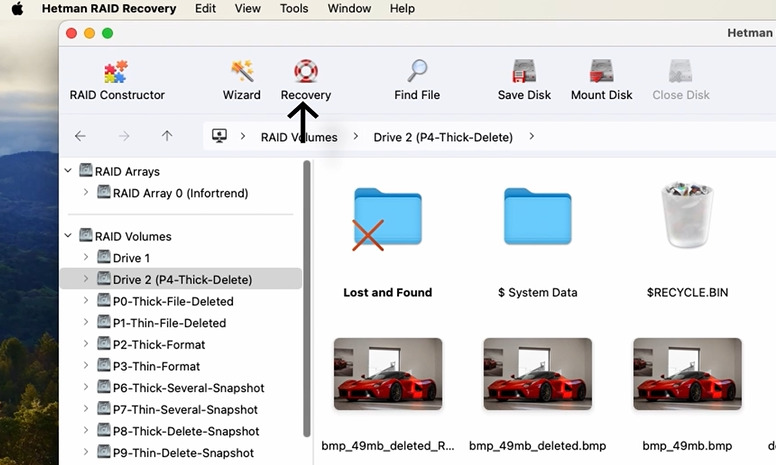Click Drive 2 (P4-Thick-Delete) breadcrumb
The image size is (776, 465).
tap(443, 137)
